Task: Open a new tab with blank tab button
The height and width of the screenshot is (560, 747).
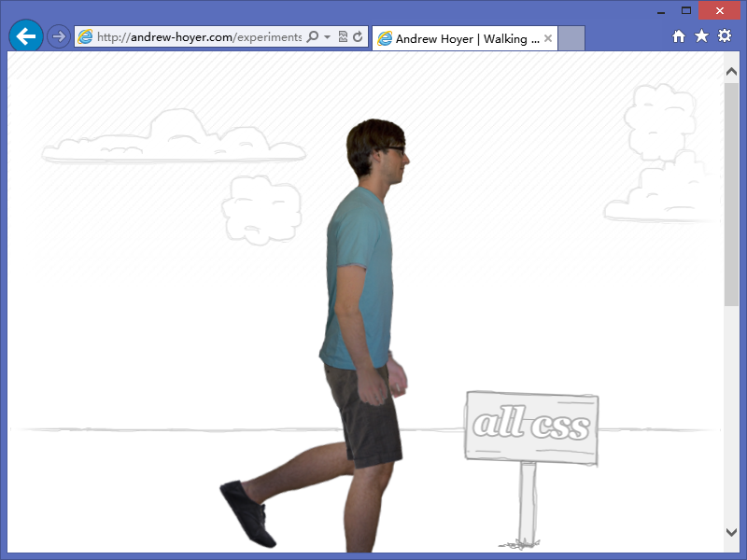Action: (x=571, y=38)
